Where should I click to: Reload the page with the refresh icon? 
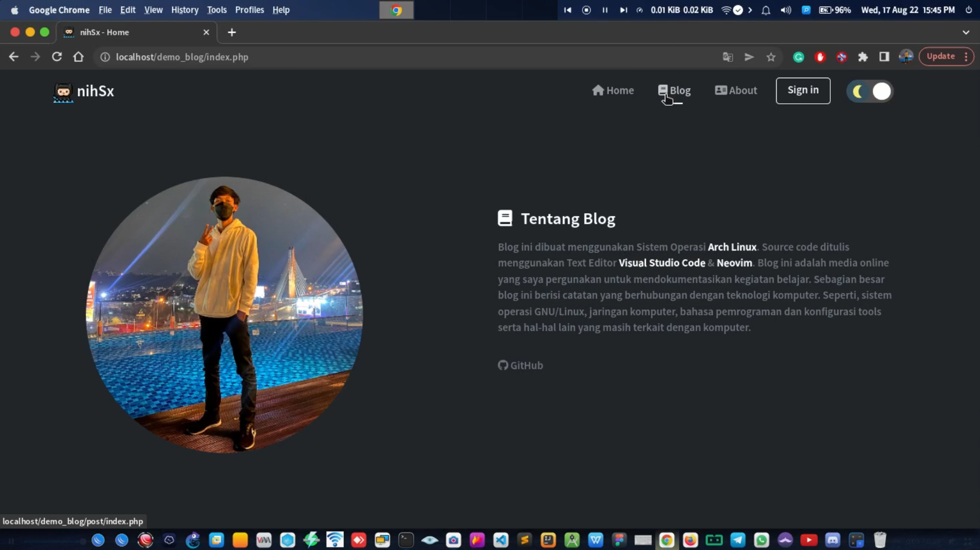(57, 57)
